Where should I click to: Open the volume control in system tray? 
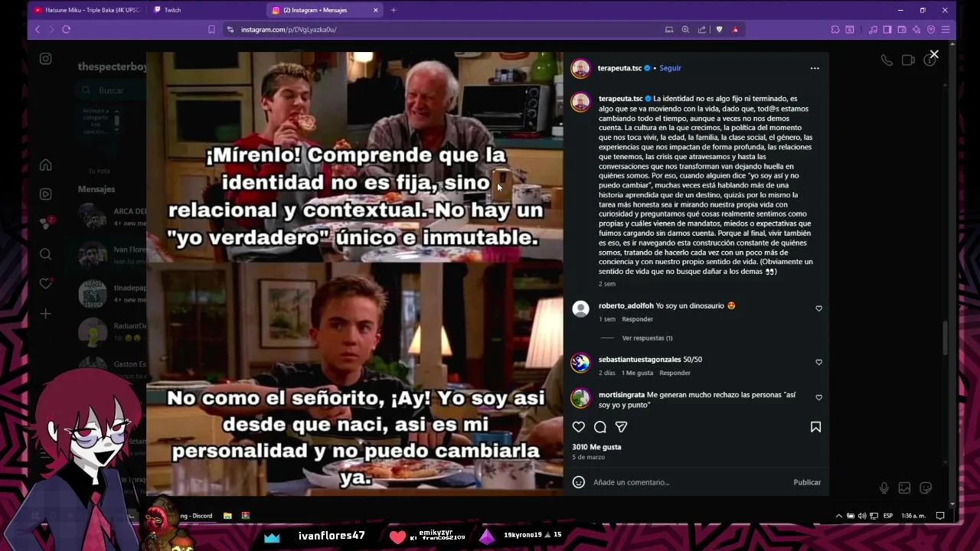coord(862,516)
